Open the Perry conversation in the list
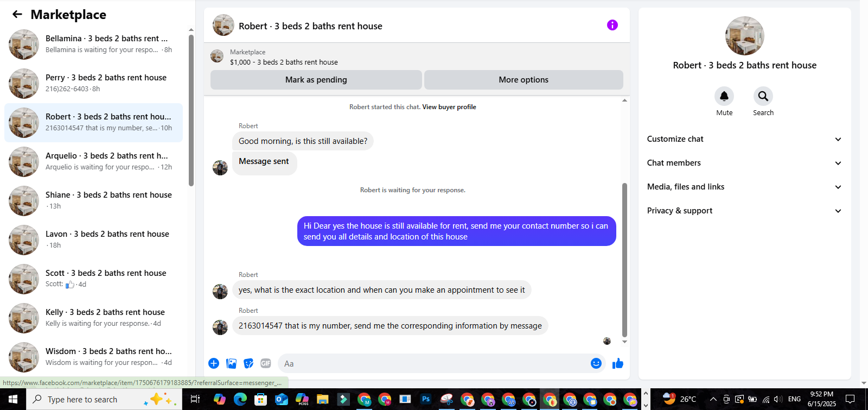 point(93,84)
